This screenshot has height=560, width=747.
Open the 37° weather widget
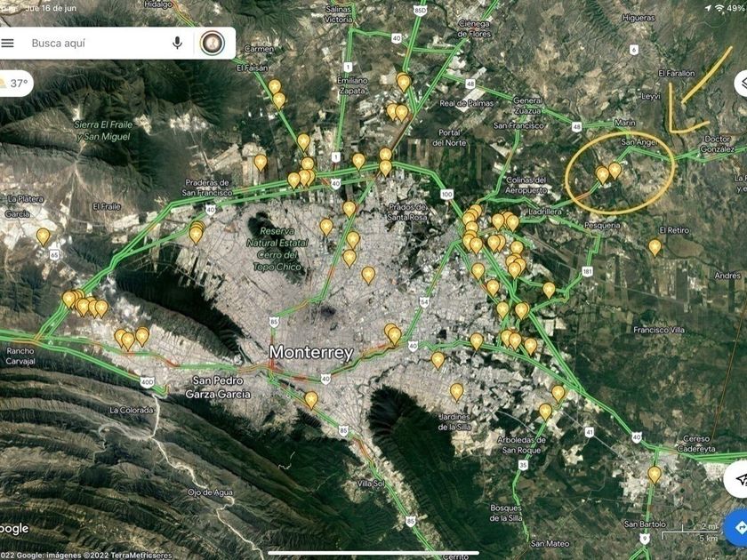15,84
